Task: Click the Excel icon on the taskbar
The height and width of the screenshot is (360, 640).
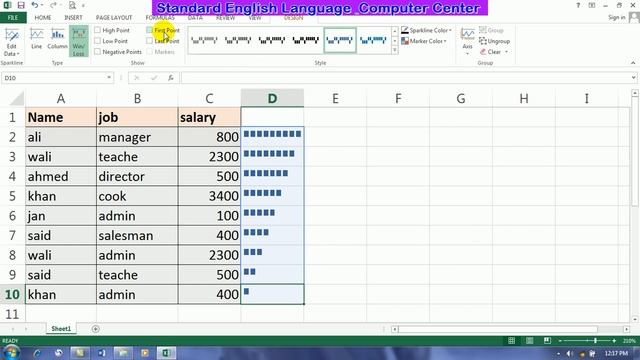Action: pyautogui.click(x=166, y=353)
